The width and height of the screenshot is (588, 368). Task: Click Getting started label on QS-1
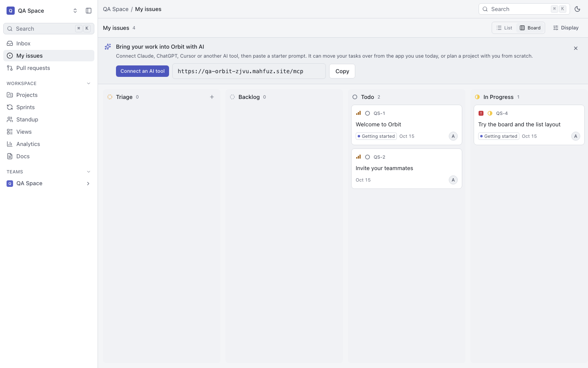[x=376, y=136]
